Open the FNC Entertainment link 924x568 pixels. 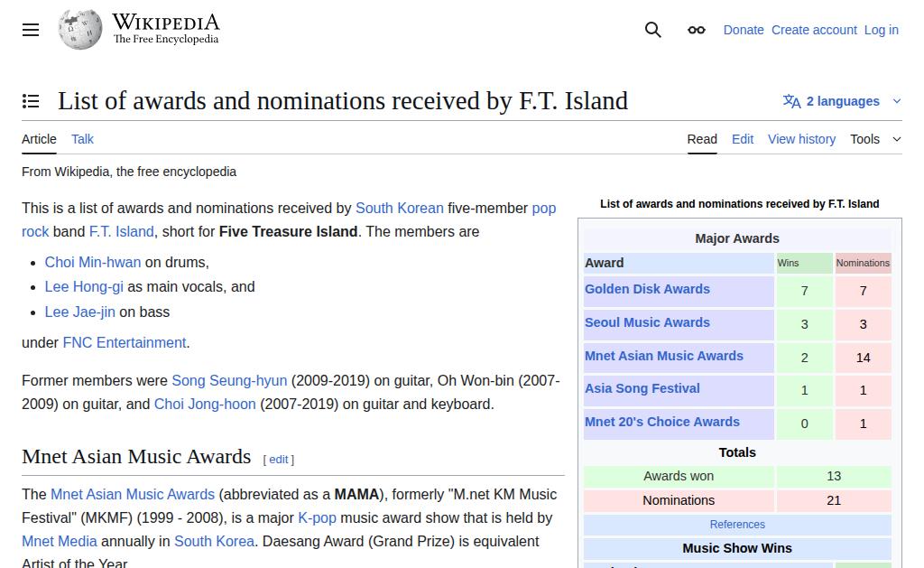125,342
